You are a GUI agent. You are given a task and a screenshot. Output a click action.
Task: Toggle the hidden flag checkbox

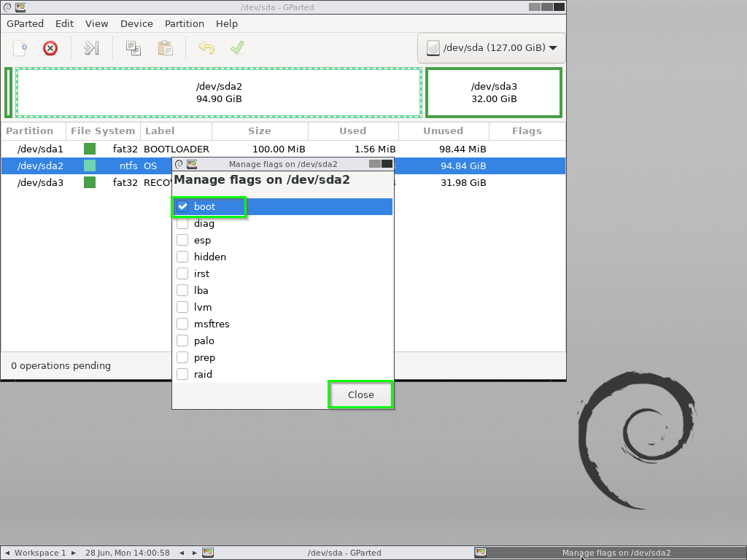[182, 257]
